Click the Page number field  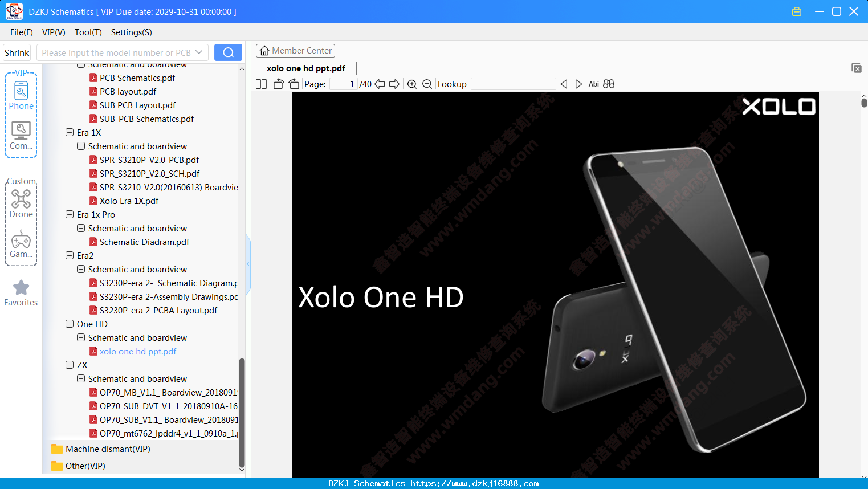click(344, 84)
